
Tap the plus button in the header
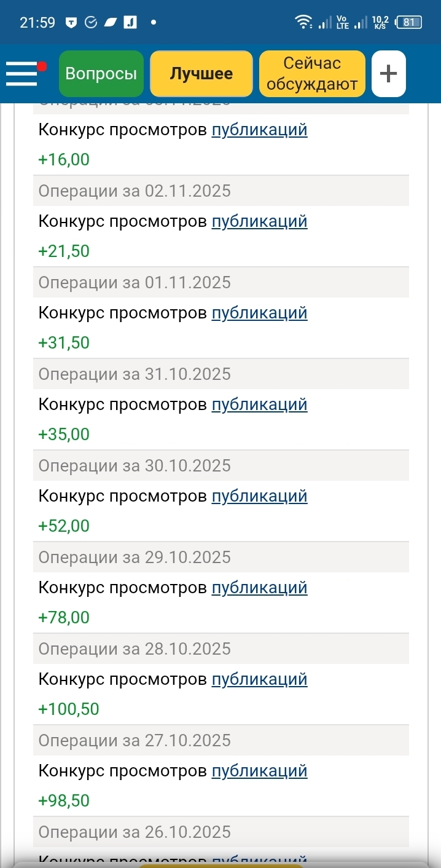[388, 74]
